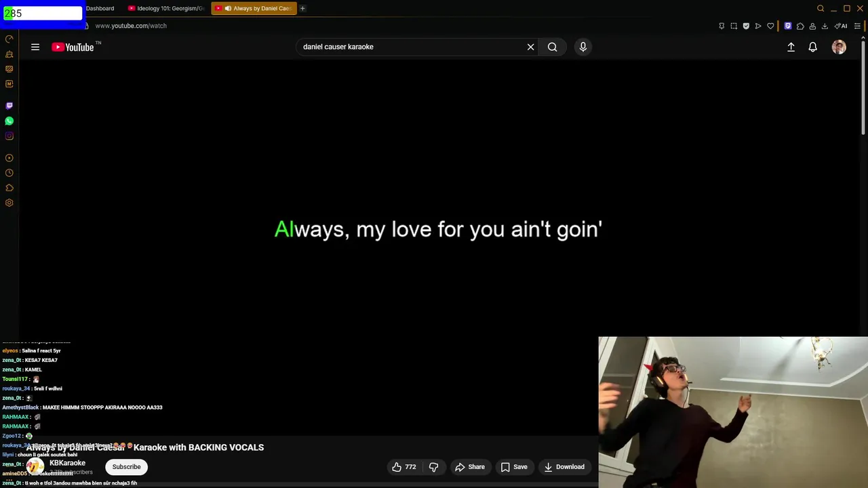Open the purple Twitch extension icon
Image resolution: width=868 pixels, height=488 pixels.
(787, 26)
